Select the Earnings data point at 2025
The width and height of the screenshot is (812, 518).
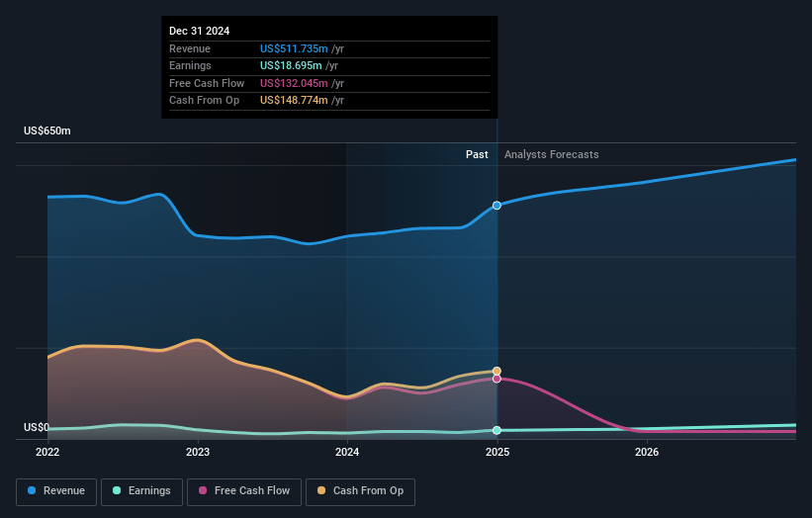[496, 431]
